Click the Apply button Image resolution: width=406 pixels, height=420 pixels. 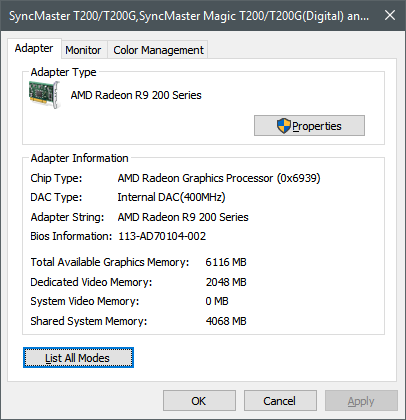pos(361,401)
